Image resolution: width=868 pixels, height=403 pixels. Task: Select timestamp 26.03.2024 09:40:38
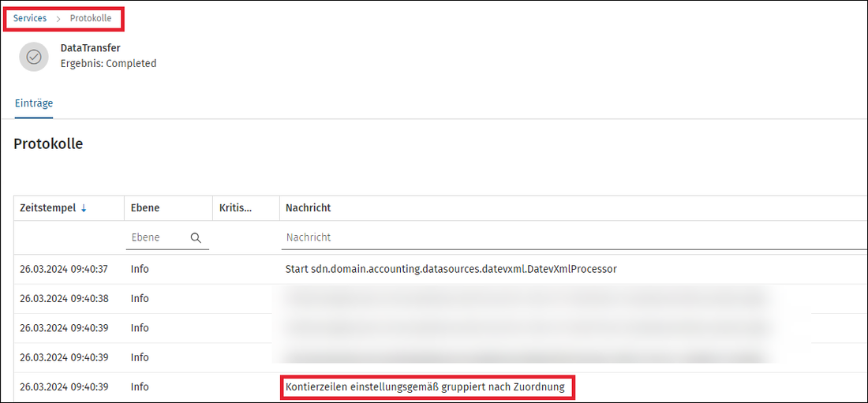tap(64, 298)
